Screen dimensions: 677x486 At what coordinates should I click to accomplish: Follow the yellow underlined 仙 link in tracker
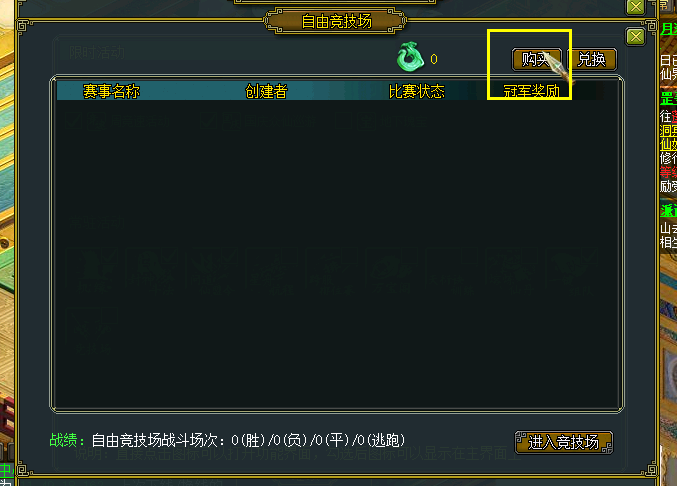tap(668, 144)
